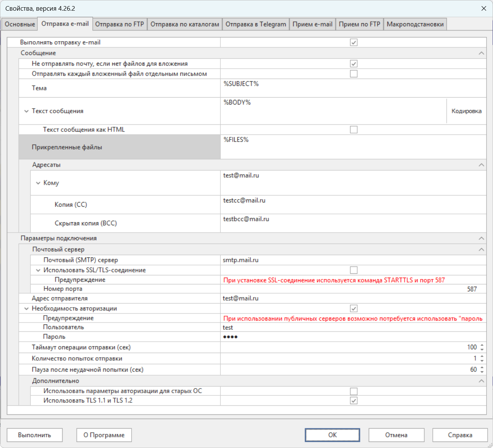Collapse the Кому tree row

38,183
